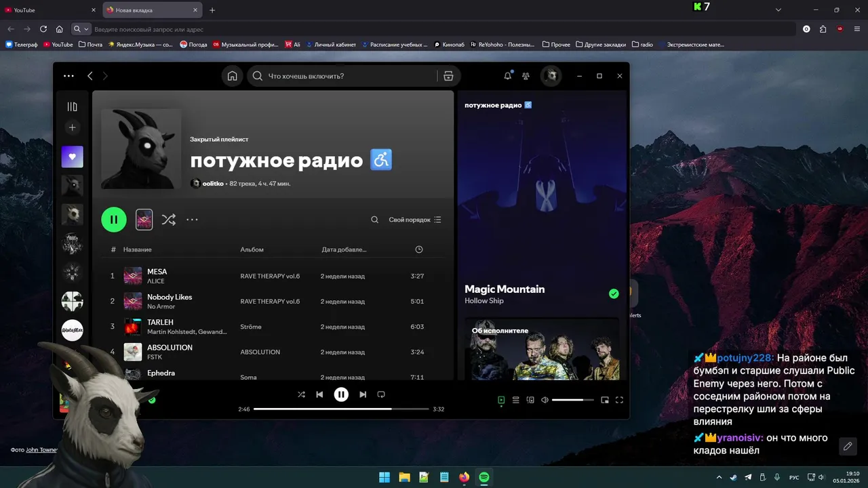Open a new browser tab

click(x=212, y=10)
